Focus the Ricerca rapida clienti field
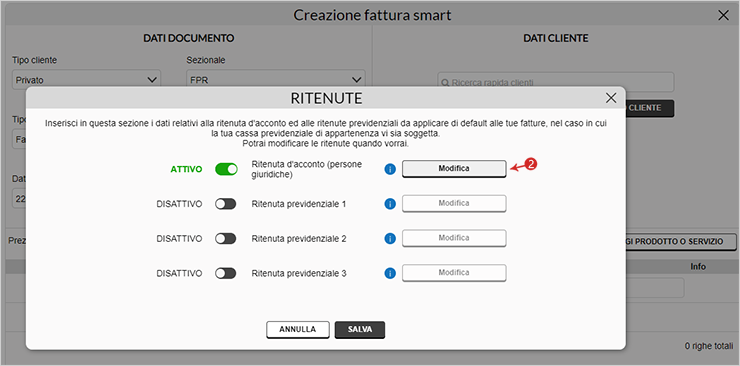The image size is (740, 366). (x=555, y=83)
